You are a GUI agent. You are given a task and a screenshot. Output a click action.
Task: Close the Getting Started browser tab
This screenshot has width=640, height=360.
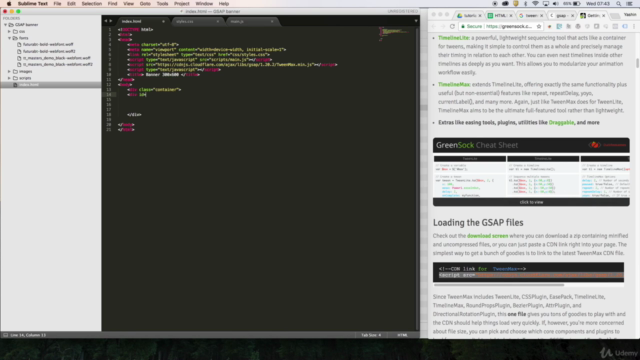(x=604, y=16)
